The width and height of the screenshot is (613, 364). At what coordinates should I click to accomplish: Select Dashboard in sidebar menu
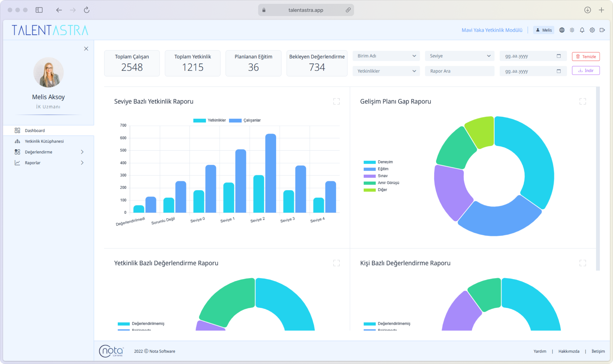tap(35, 130)
